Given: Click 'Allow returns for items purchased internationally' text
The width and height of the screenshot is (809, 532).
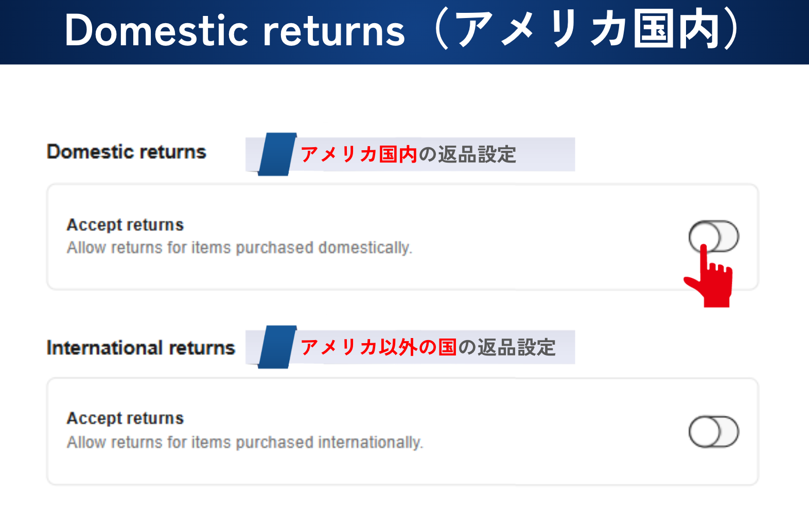Looking at the screenshot, I should tap(244, 442).
